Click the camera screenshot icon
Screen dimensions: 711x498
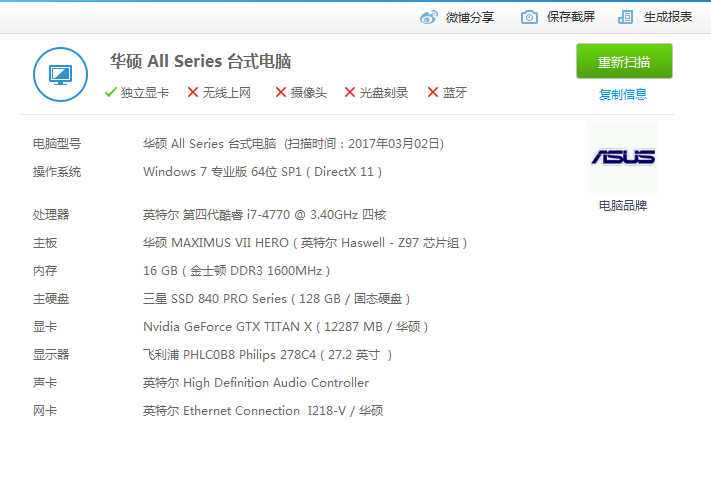[529, 17]
